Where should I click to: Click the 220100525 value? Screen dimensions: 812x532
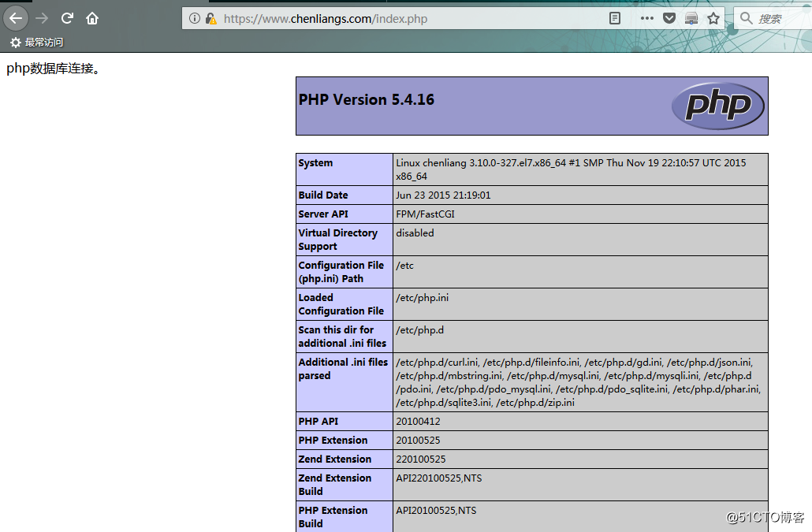coord(420,459)
